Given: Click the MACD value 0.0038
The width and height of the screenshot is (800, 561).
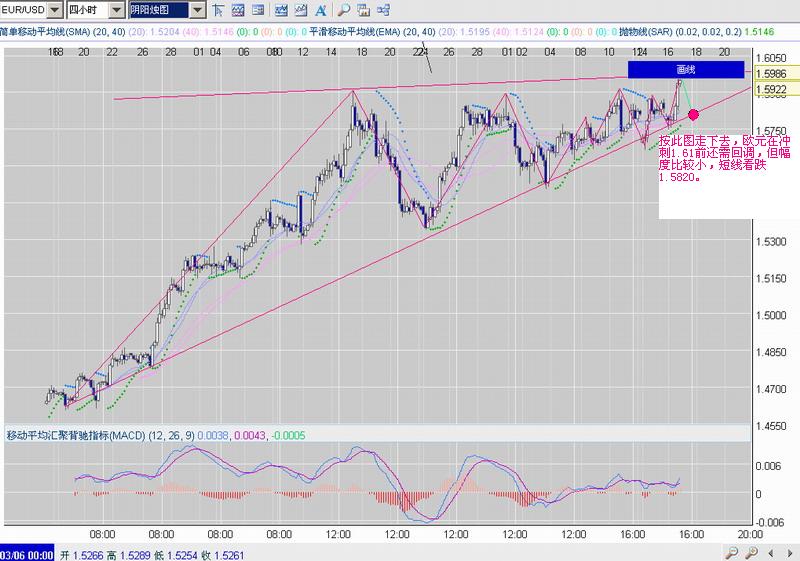Looking at the screenshot, I should pyautogui.click(x=213, y=435).
